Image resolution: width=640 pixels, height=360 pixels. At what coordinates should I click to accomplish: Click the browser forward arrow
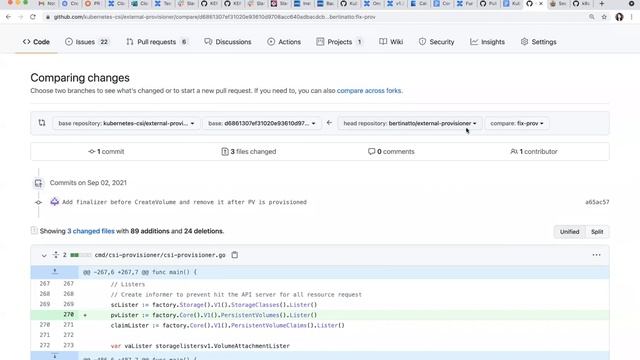click(x=20, y=17)
